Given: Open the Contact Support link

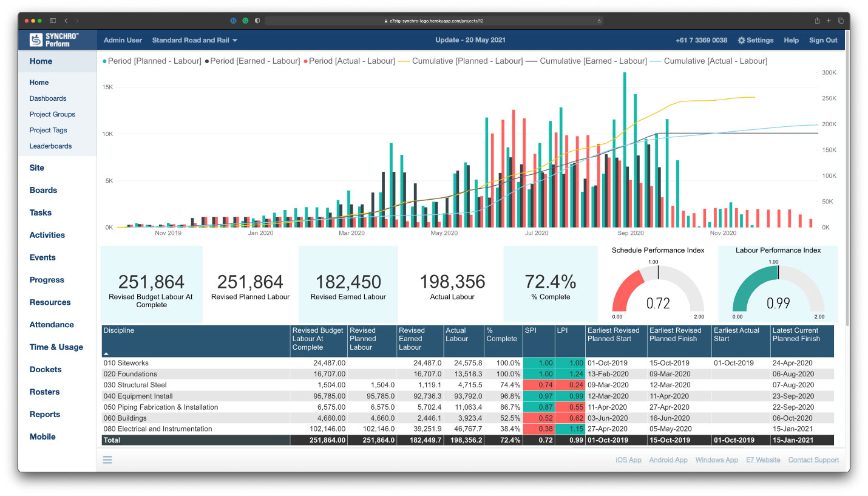Looking at the screenshot, I should click(x=813, y=460).
